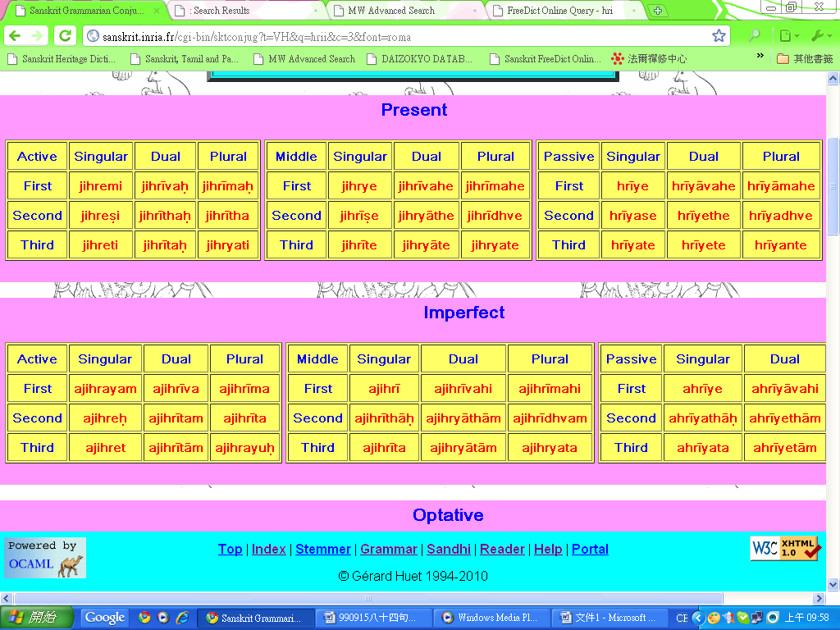Click the W3C XHTML 1.0 validation badge
The height and width of the screenshot is (630, 840).
[x=785, y=548]
